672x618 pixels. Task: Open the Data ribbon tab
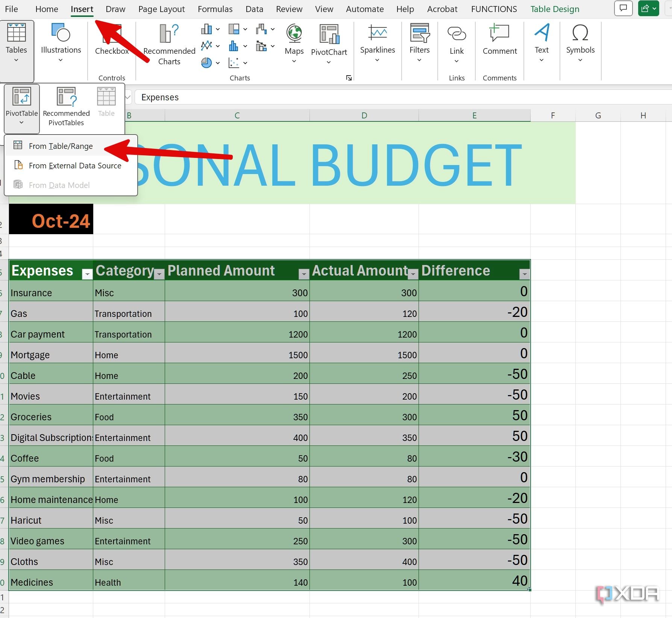(x=254, y=9)
